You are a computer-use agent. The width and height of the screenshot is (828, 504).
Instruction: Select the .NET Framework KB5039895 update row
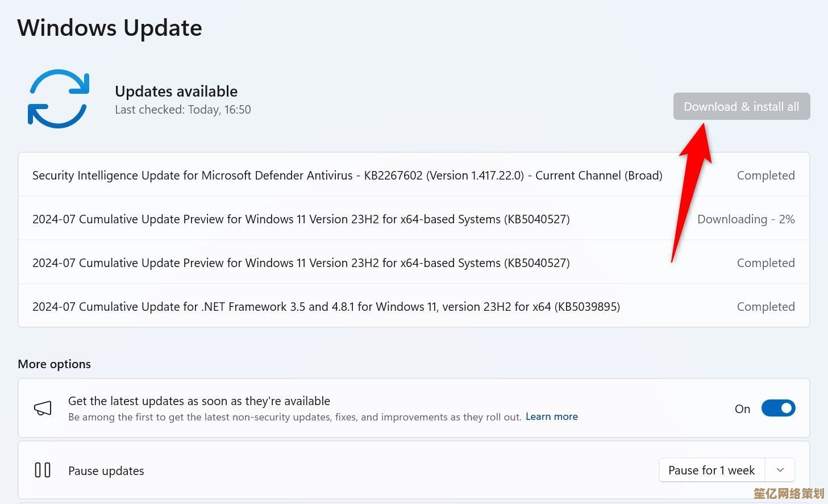coord(326,307)
